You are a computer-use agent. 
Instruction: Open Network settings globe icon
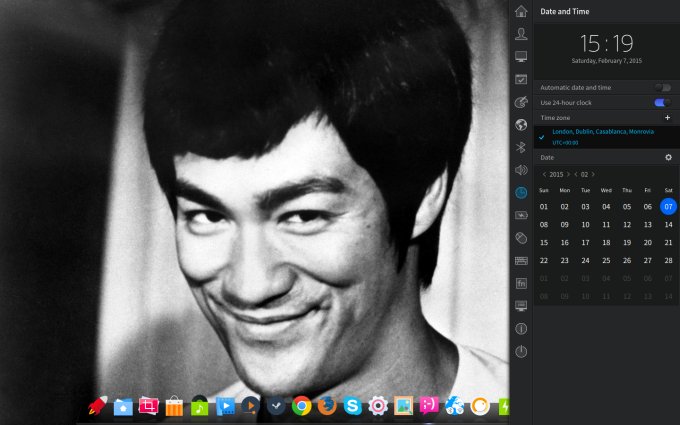point(520,125)
